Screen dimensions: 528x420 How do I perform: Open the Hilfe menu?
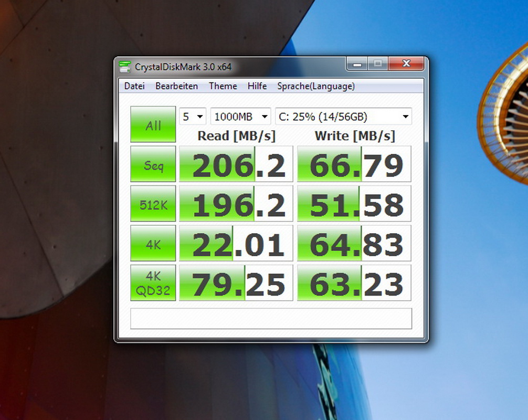257,86
